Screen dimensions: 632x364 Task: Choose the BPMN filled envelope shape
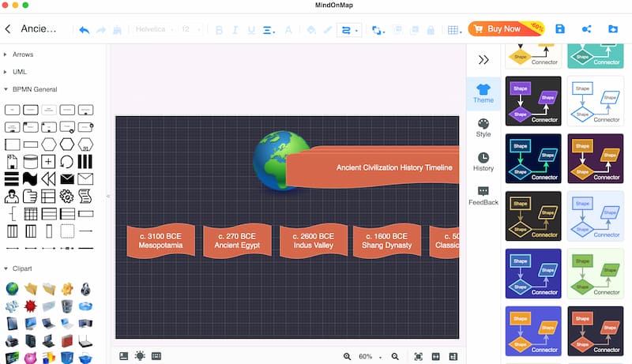[67, 178]
